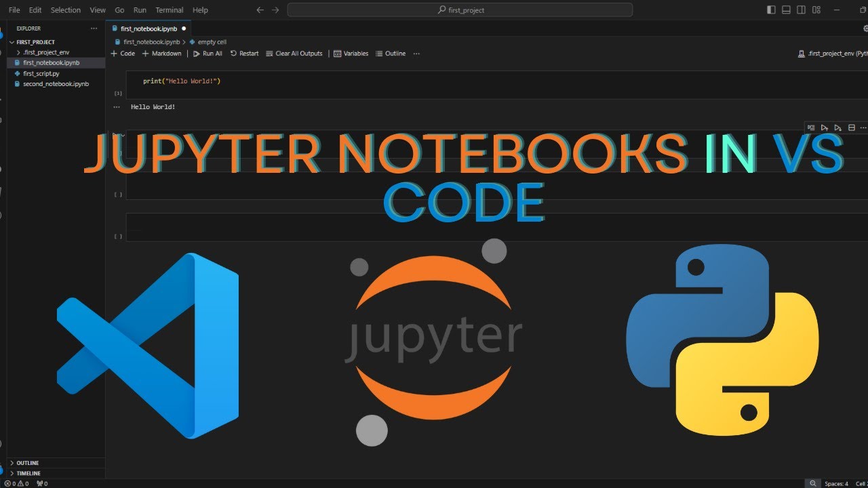Screen dimensions: 868x488
Task: Click the Run All button
Action: click(208, 54)
